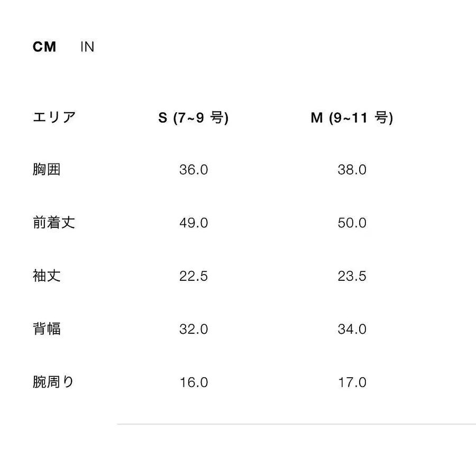Select the 16.0 arm circumference value
Screen dimensions: 476x476
click(x=194, y=382)
